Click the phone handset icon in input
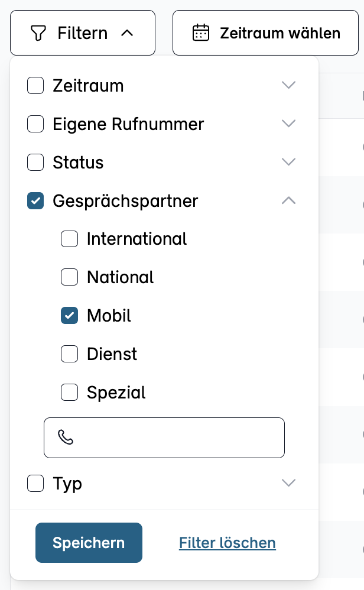 click(x=66, y=437)
